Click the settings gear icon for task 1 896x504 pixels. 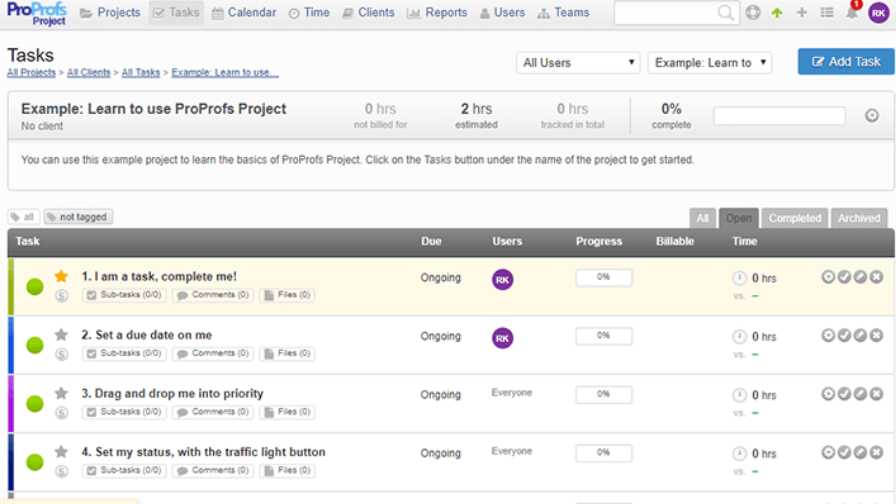[828, 277]
